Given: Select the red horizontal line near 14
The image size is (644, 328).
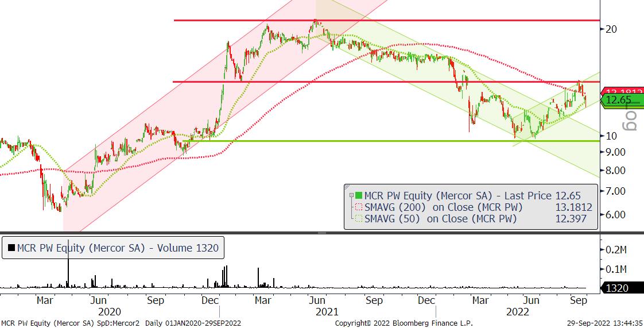Looking at the screenshot, I should coord(386,82).
